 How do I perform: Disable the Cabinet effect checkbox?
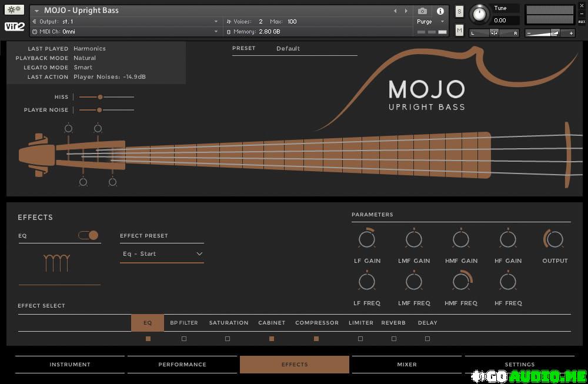pyautogui.click(x=272, y=339)
